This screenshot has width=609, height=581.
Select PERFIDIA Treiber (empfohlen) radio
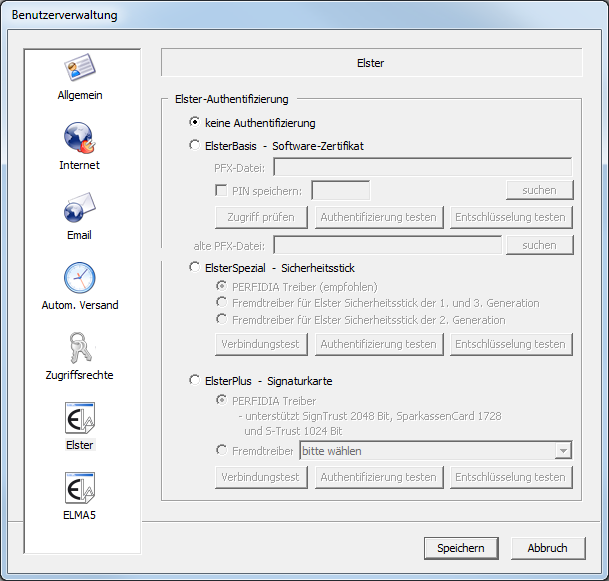(221, 286)
